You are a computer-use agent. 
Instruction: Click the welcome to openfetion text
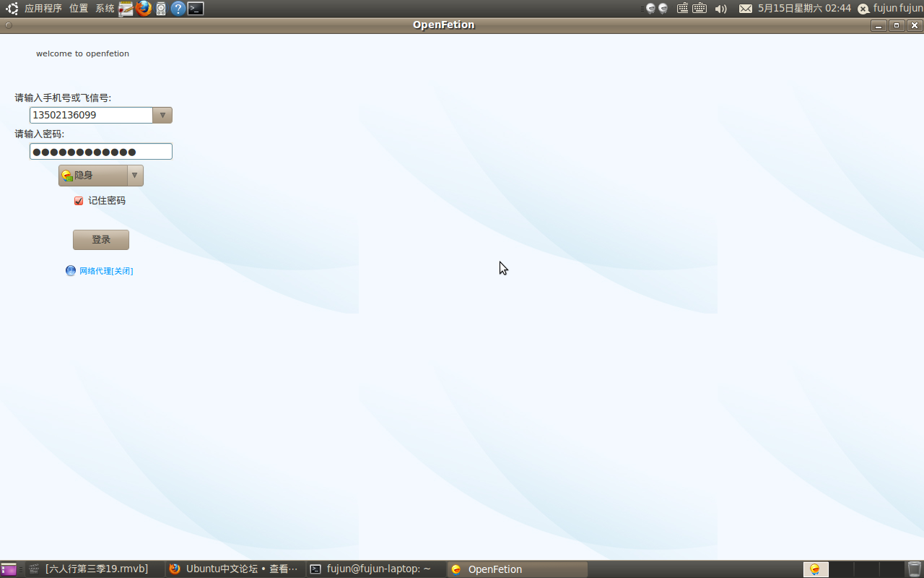tap(82, 53)
